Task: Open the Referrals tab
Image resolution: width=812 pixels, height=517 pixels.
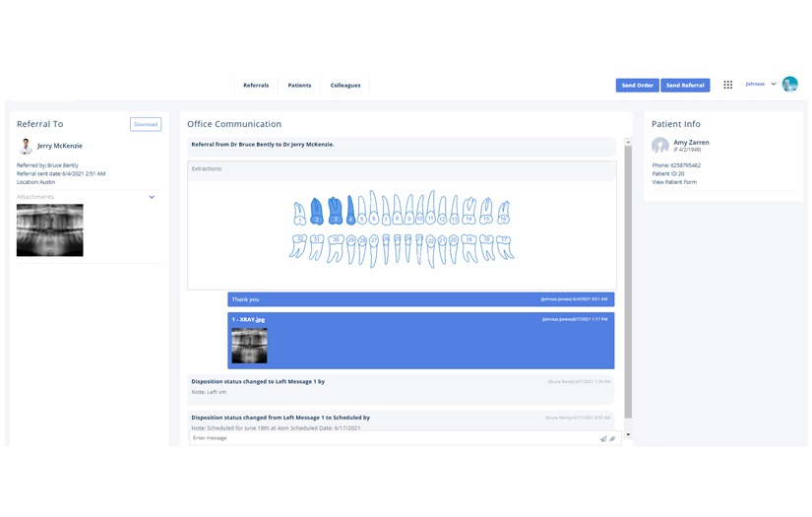Action: coord(256,85)
